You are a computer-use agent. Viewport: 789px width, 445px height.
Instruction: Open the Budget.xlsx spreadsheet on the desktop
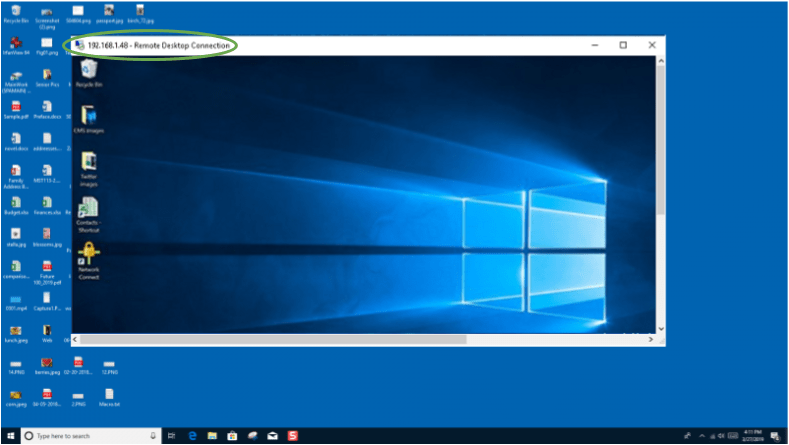click(x=16, y=206)
